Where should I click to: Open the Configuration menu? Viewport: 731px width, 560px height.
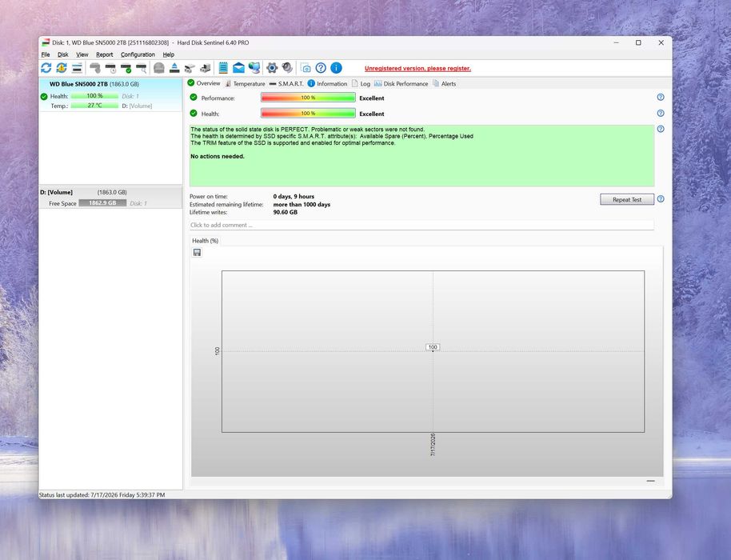[x=138, y=54]
